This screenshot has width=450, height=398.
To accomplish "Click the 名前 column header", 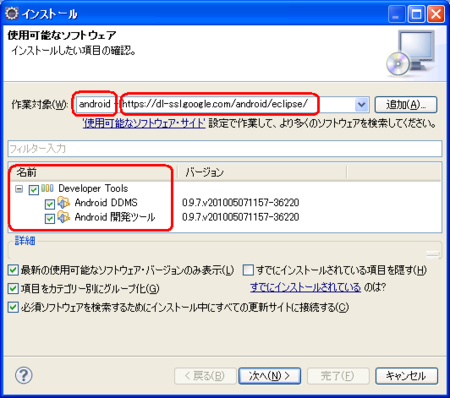I will (93, 172).
